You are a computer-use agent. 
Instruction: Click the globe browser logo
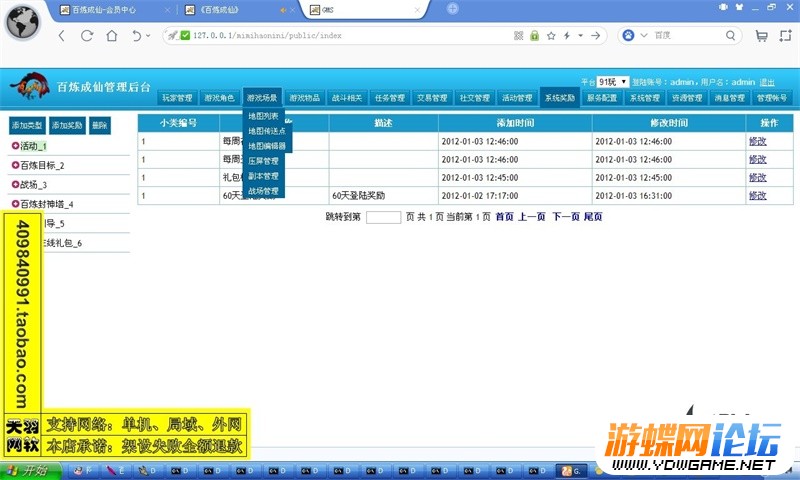22,23
